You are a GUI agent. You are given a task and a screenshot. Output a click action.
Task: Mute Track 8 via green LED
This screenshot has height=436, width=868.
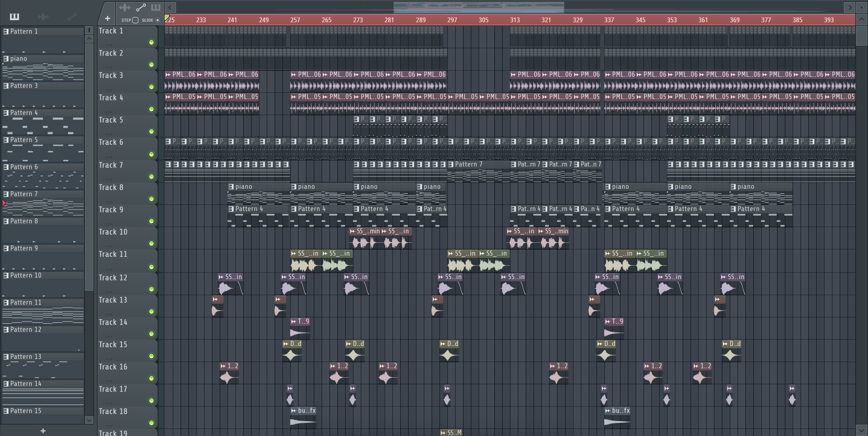[x=151, y=199]
